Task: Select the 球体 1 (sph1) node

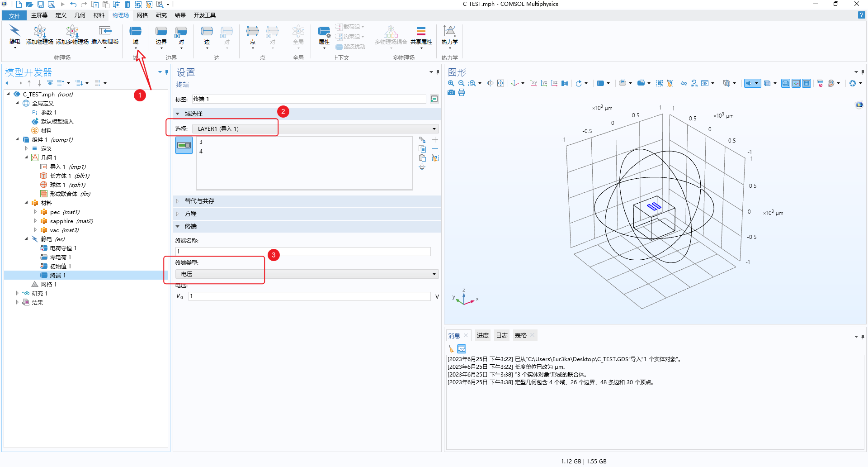Action: coord(67,185)
